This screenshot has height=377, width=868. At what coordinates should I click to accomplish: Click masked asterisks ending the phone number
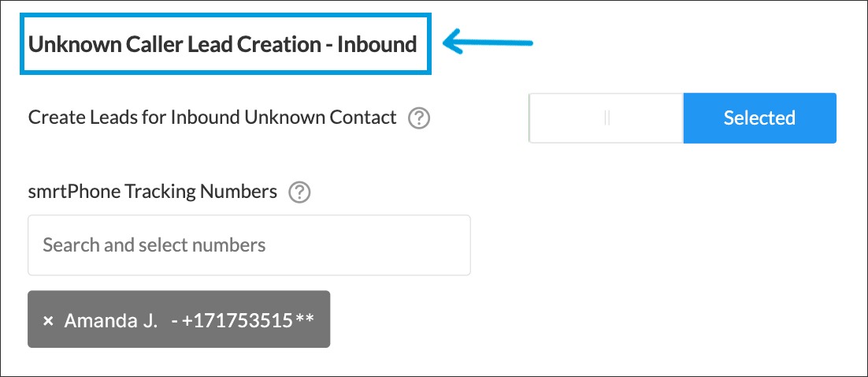[305, 320]
